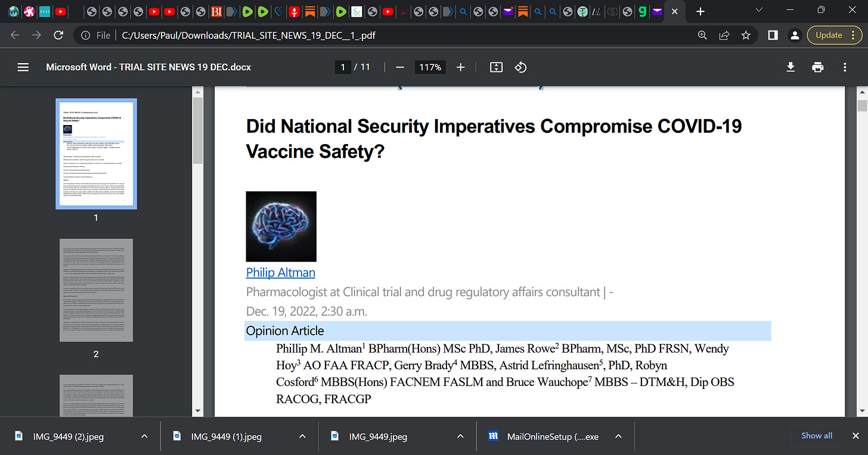
Task: Expand options for IMG_9449 (1).jpeg download
Action: tap(302, 437)
